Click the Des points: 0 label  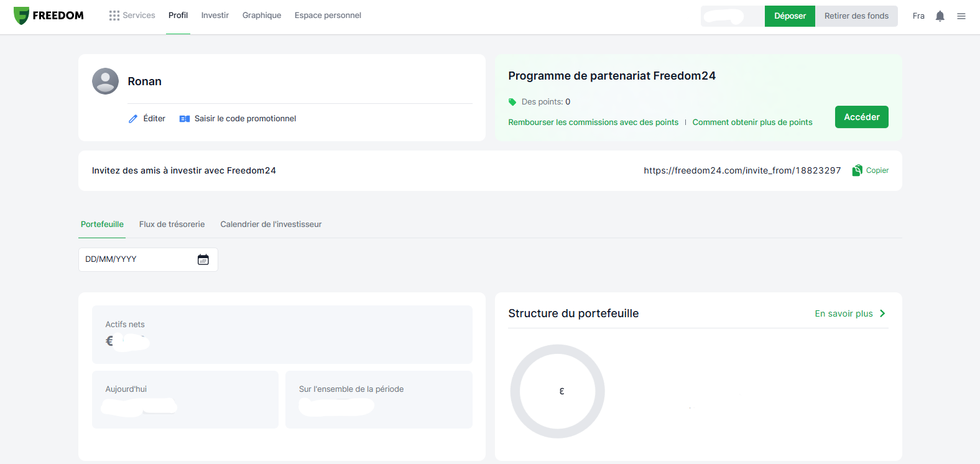546,102
